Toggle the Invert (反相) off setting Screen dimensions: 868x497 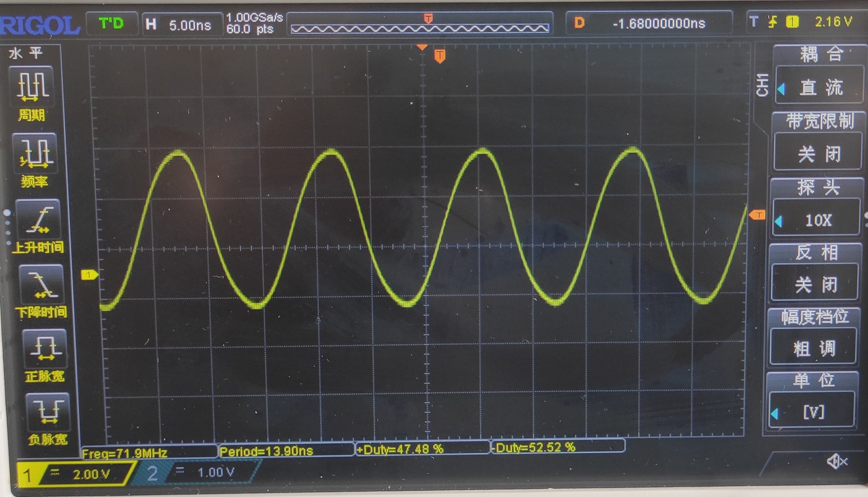[815, 284]
